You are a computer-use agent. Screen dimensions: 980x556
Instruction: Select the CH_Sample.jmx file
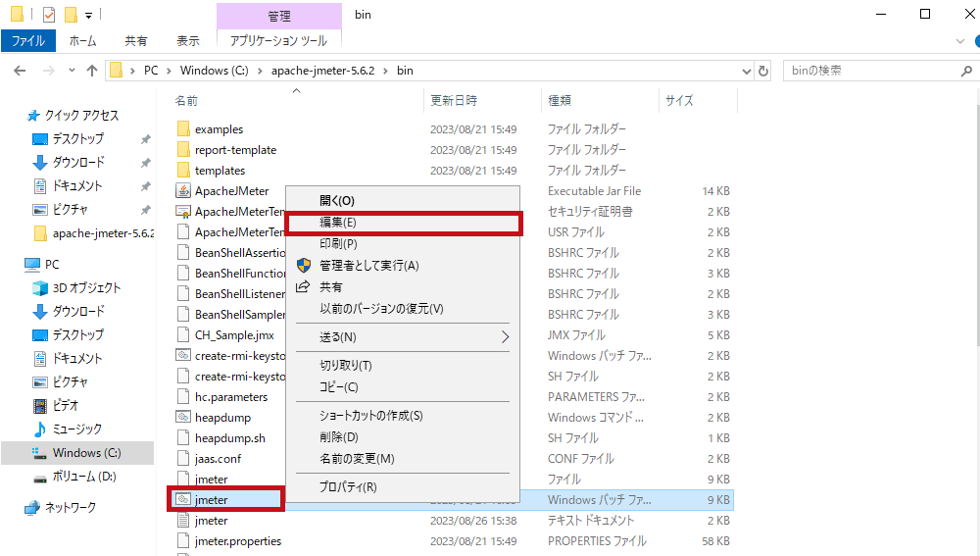tap(234, 335)
